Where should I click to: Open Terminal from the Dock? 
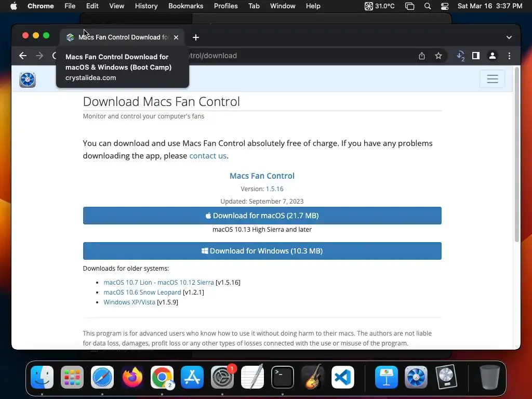coord(282,377)
